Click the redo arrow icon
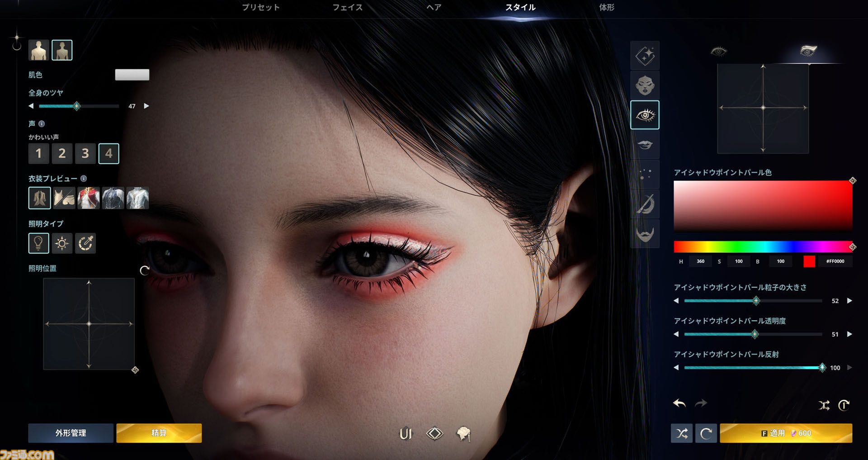The image size is (868, 460). (x=700, y=403)
